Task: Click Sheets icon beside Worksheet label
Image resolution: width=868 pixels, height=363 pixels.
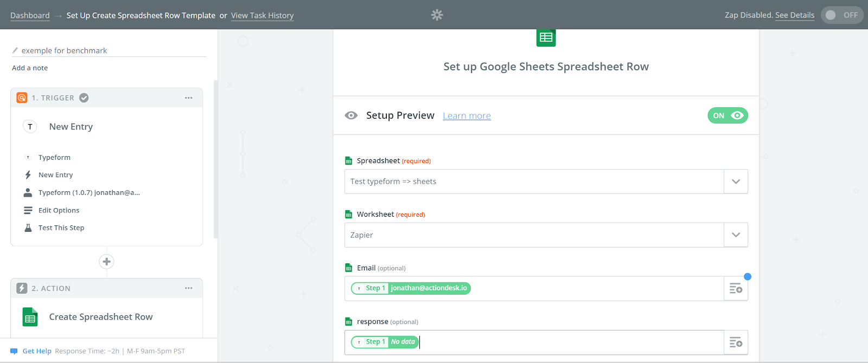Action: tap(349, 215)
